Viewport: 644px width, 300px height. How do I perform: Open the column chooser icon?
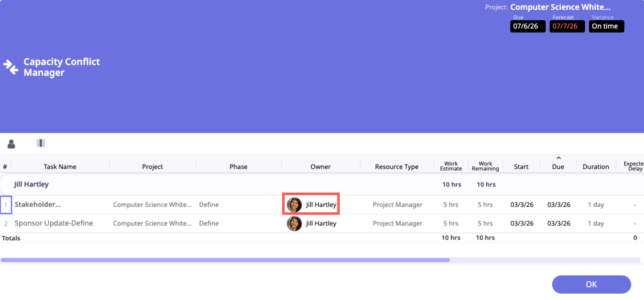click(41, 143)
